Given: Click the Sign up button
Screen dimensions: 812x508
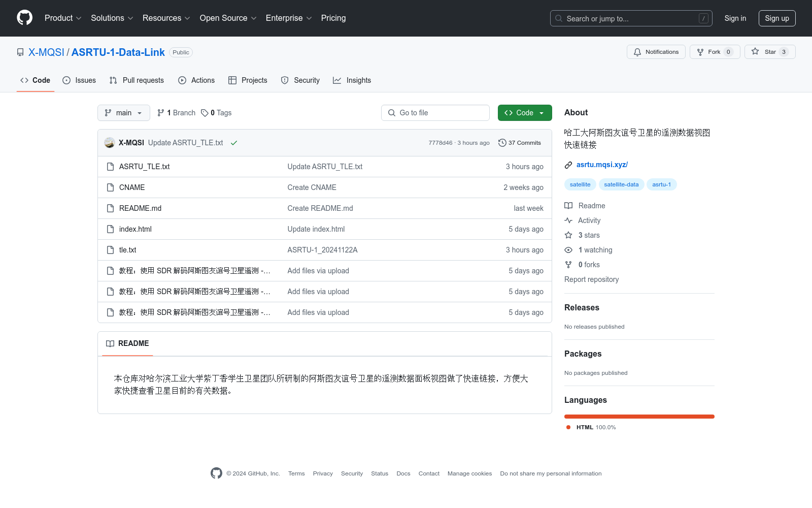Looking at the screenshot, I should click(777, 18).
